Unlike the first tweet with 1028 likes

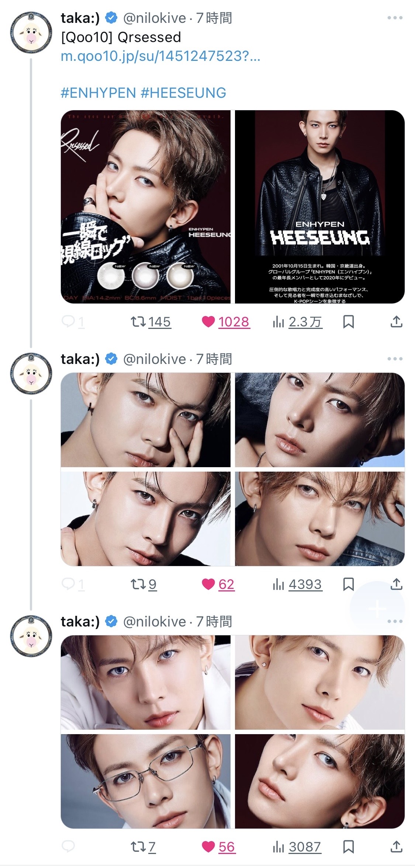pos(208,322)
